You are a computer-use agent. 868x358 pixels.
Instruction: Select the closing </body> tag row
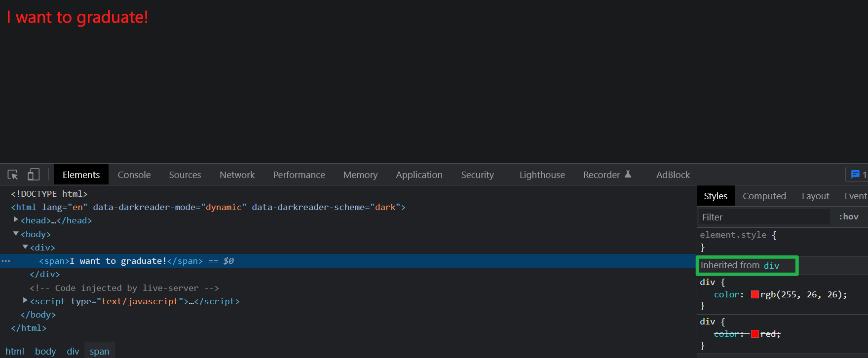38,315
